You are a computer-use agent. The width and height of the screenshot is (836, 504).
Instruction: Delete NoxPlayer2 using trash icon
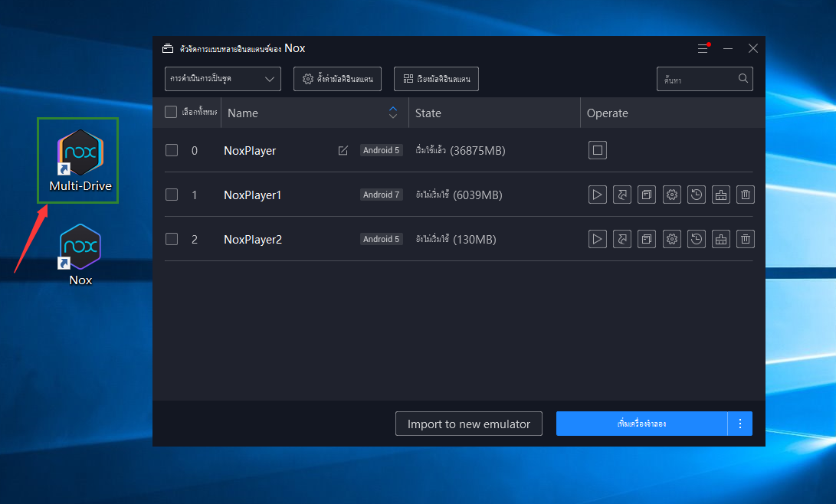pos(745,240)
